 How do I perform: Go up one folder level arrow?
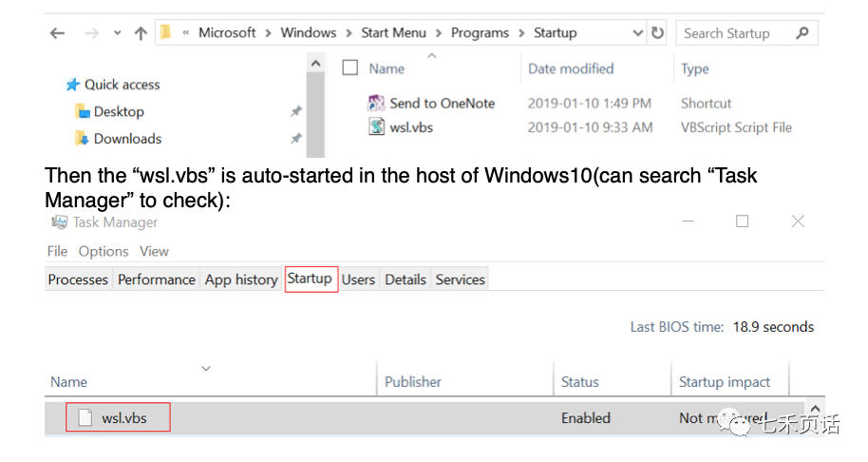point(141,33)
